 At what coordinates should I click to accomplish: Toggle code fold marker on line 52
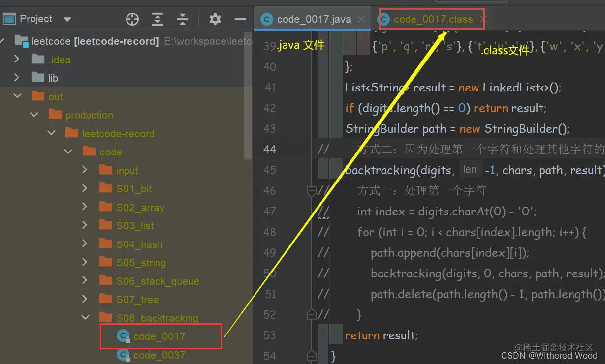tap(311, 314)
